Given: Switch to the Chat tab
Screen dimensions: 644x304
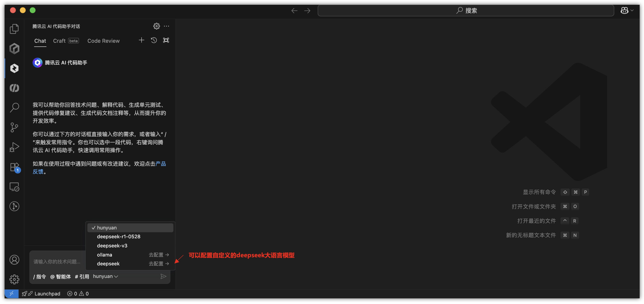Looking at the screenshot, I should pyautogui.click(x=40, y=41).
